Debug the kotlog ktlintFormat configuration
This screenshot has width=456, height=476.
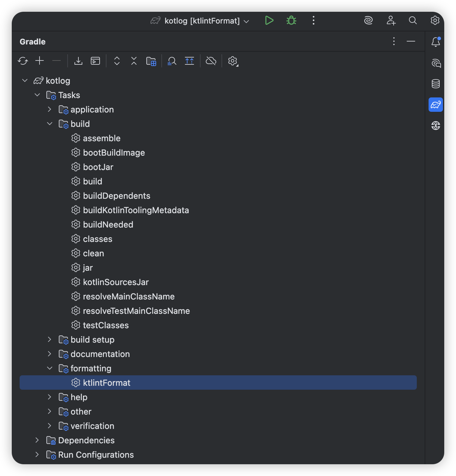[x=291, y=21]
